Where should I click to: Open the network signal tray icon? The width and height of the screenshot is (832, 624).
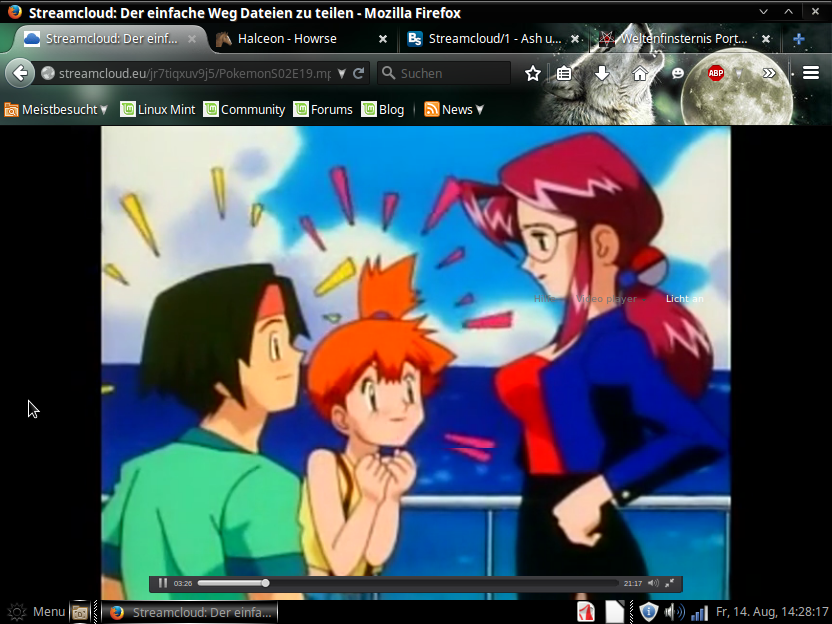[x=699, y=613]
